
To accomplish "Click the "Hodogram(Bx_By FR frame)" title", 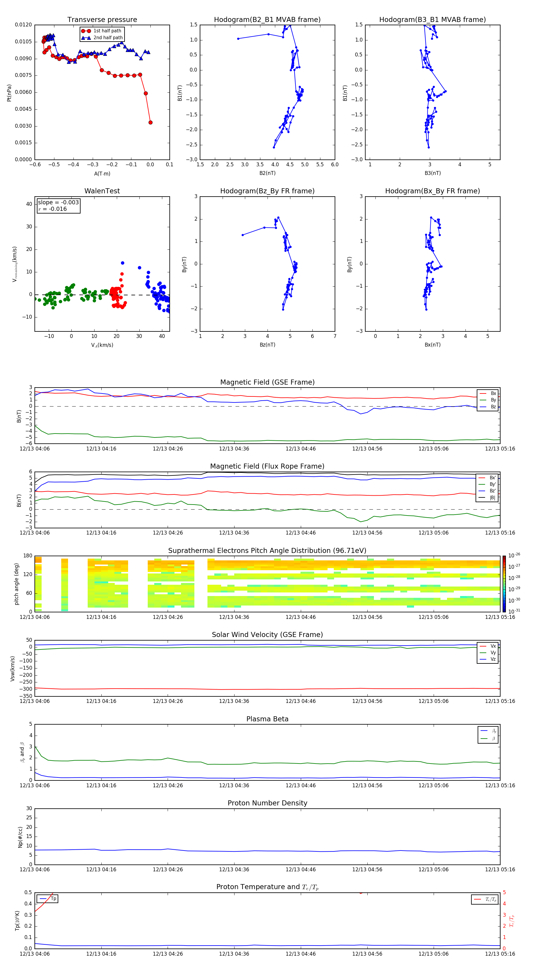I will [432, 191].
